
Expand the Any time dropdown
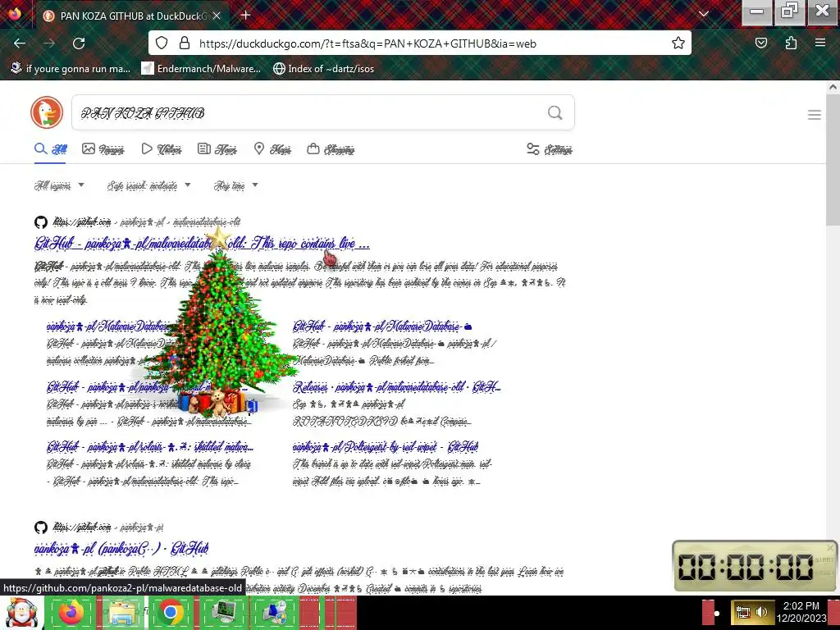coord(235,185)
